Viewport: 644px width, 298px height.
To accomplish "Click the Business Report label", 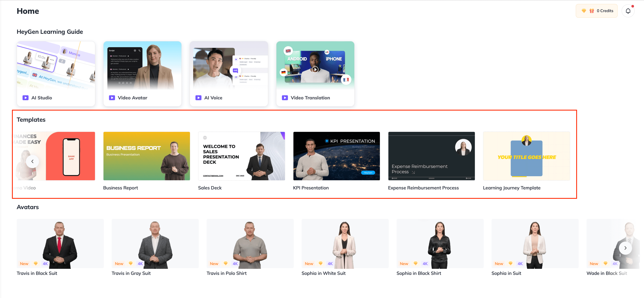I will (121, 188).
